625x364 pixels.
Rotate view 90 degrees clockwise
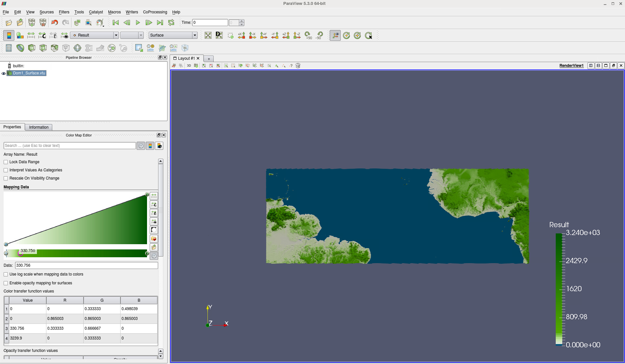(x=308, y=35)
